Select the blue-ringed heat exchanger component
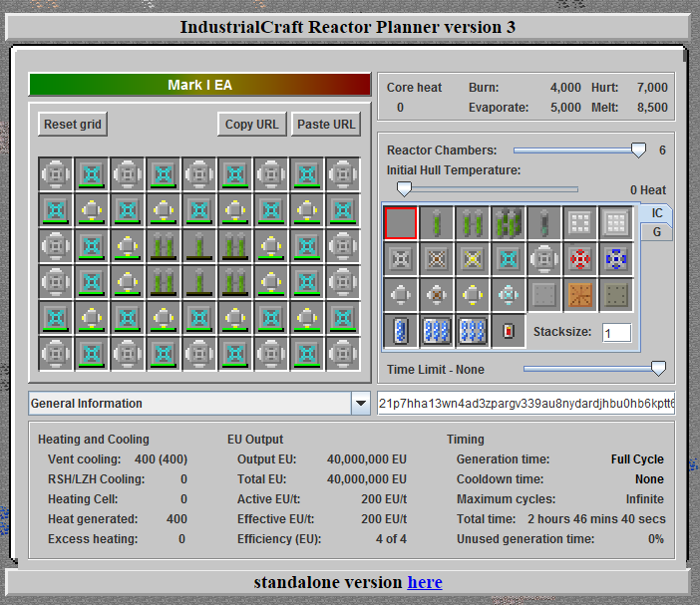The width and height of the screenshot is (700, 605). pos(616,259)
